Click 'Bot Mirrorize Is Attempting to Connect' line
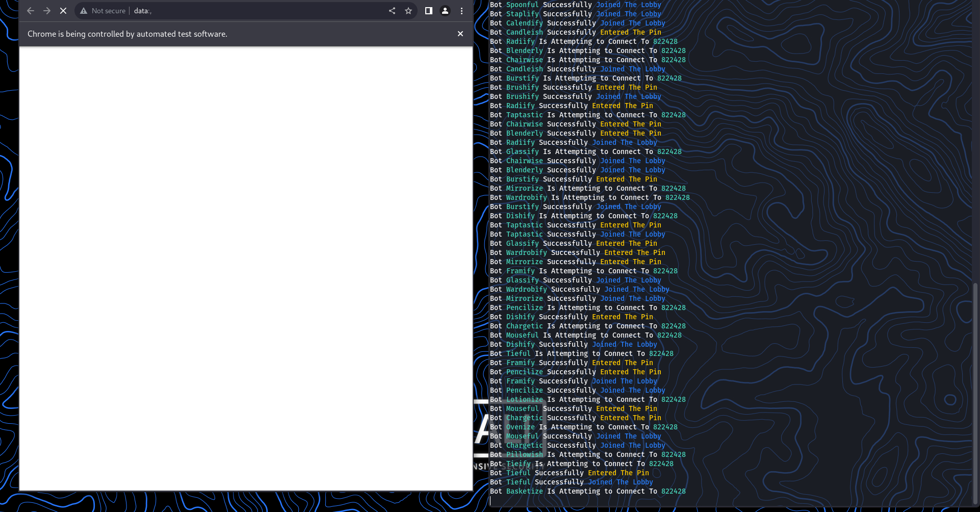This screenshot has width=980, height=512. pos(588,188)
